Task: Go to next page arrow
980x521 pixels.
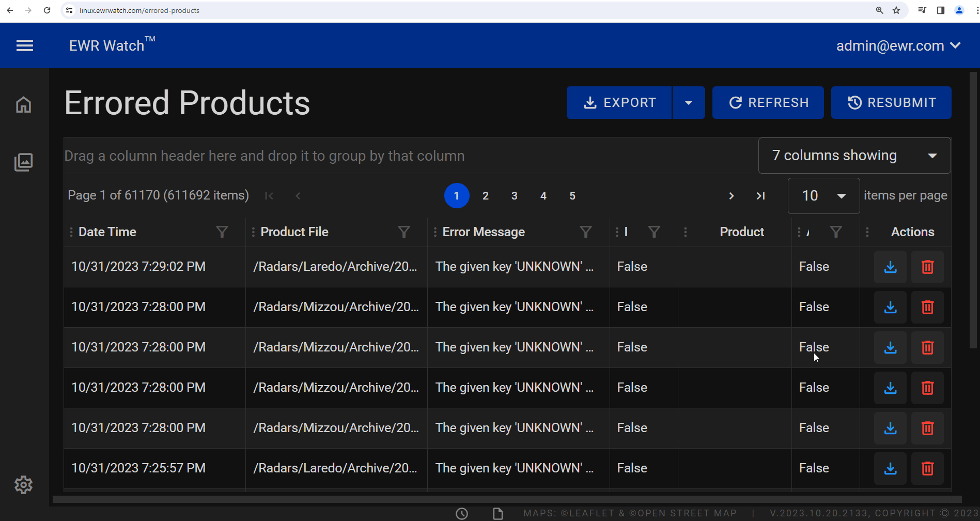Action: (x=731, y=196)
